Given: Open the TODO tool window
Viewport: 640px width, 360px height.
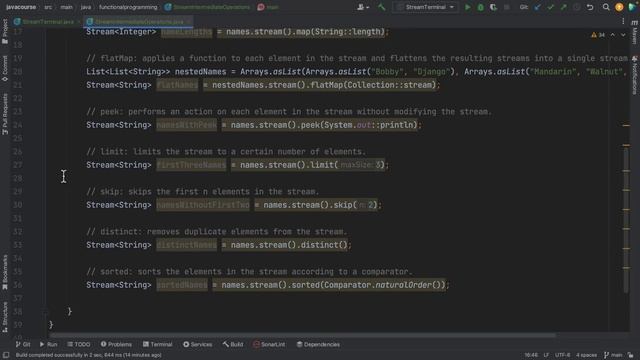Looking at the screenshot, I should click(79, 344).
